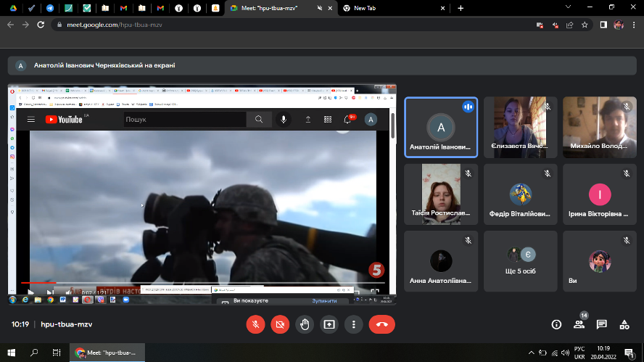
Task: Select Анатолій Іванович participant tile
Action: pyautogui.click(x=441, y=127)
